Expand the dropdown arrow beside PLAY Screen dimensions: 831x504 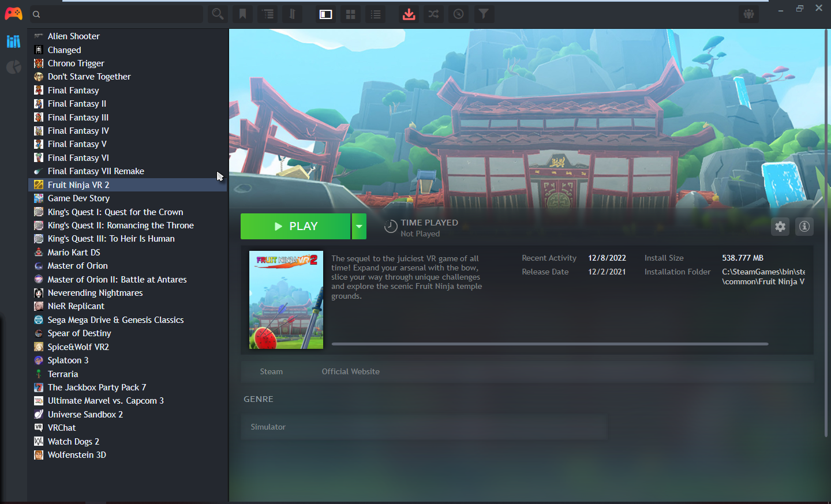click(x=359, y=226)
